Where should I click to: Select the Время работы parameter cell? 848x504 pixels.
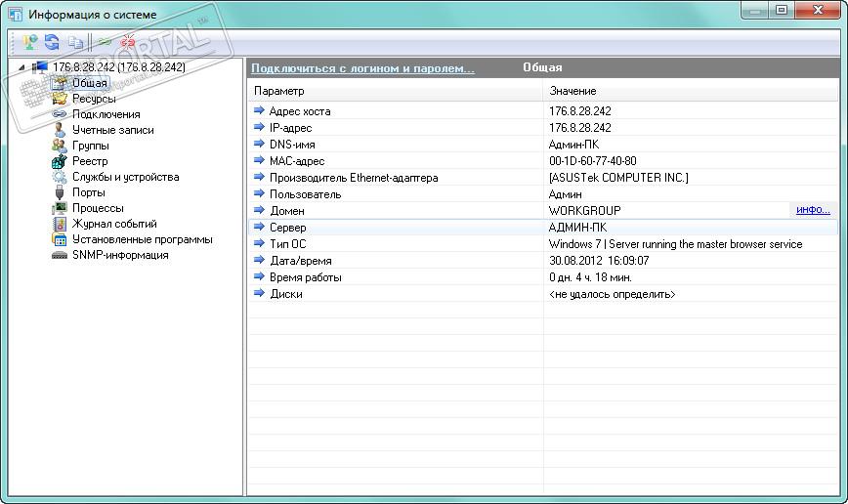pos(396,277)
